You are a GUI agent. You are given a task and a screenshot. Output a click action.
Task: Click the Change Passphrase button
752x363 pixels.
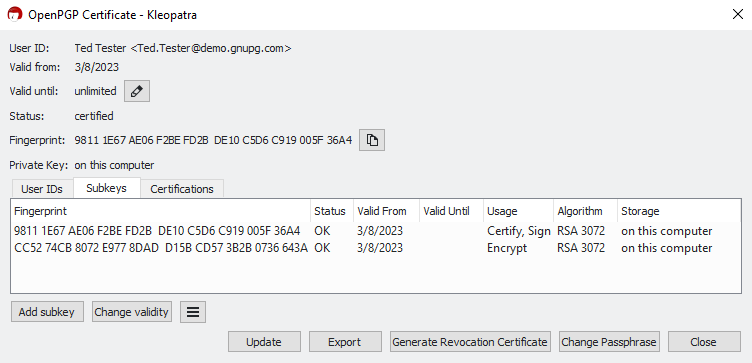point(609,342)
